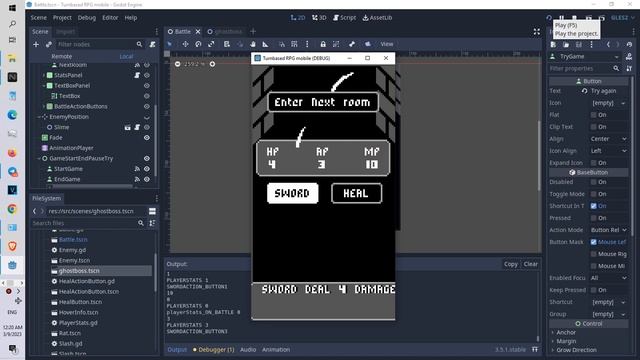Select the Rotate tool in viewport toolbar

(x=198, y=44)
